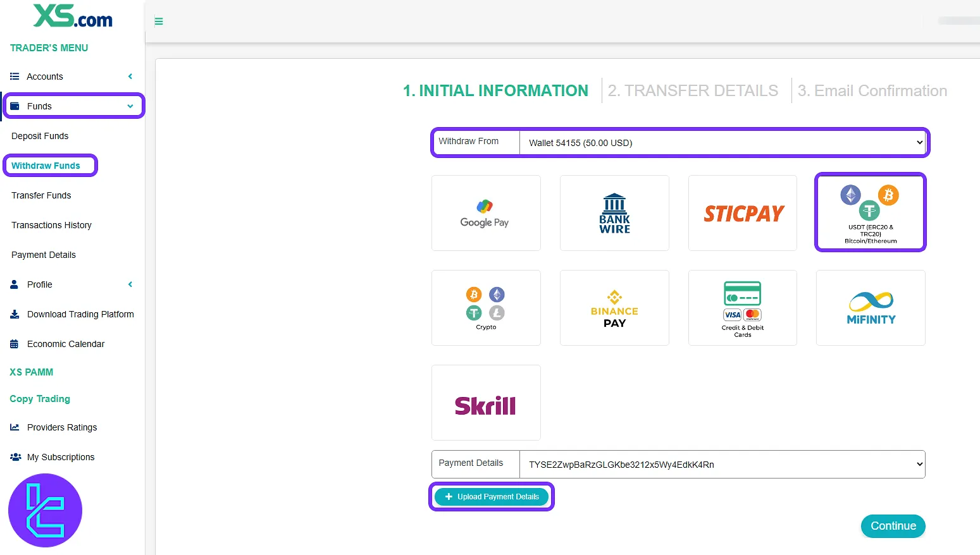Viewport: 980px width, 555px height.
Task: Open Providers Ratings link
Action: coord(62,427)
